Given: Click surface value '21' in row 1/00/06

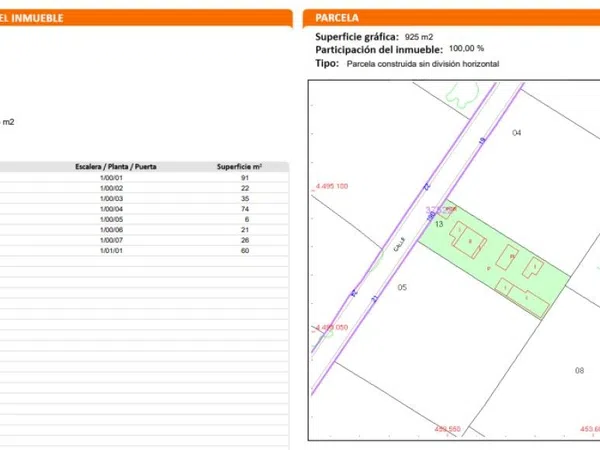Looking at the screenshot, I should (x=245, y=230).
